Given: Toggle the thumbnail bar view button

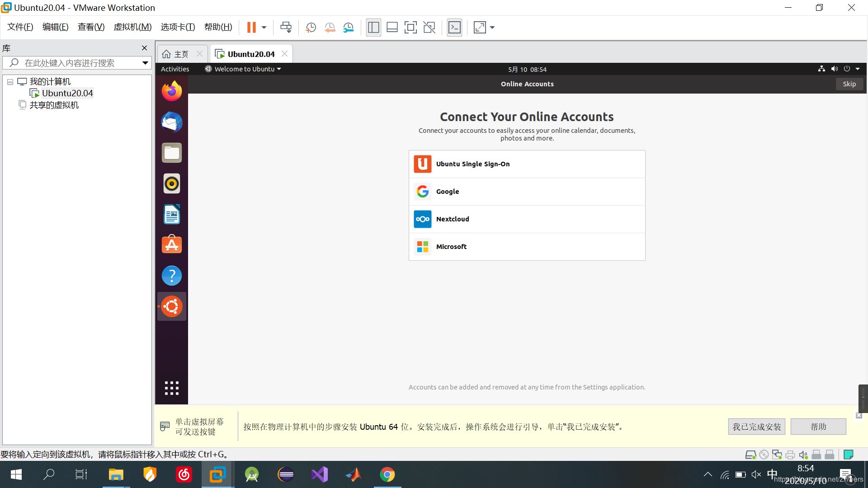Looking at the screenshot, I should (x=392, y=28).
